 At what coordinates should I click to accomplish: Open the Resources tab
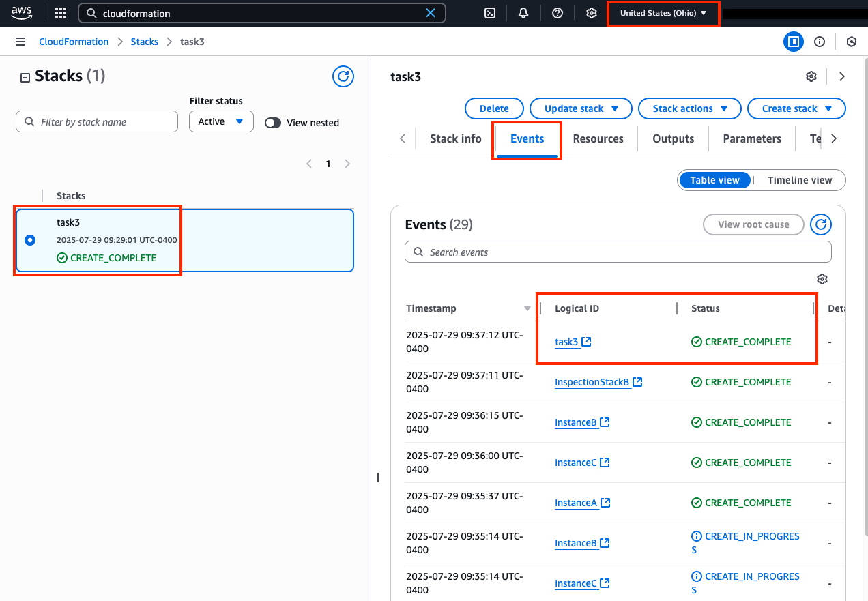598,138
